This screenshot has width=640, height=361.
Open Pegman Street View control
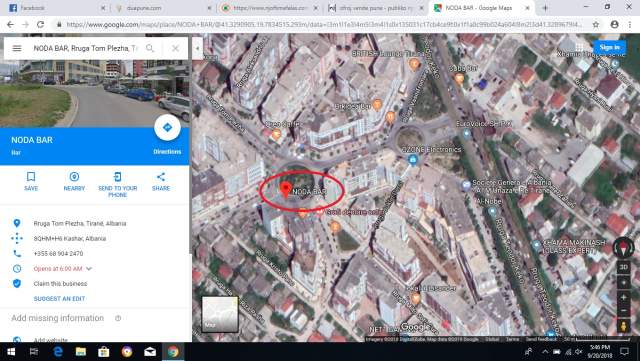(x=623, y=326)
